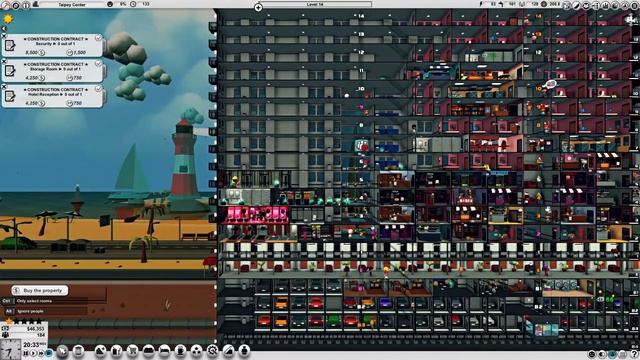
Task: Open the briefcase offices build menu
Action: [148, 351]
